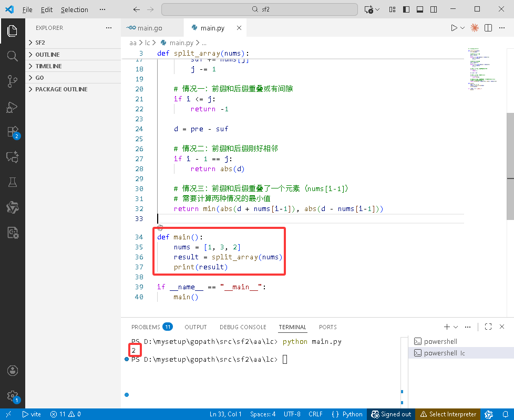Open the Chat view in activity bar
The image size is (514, 420).
coord(13,157)
